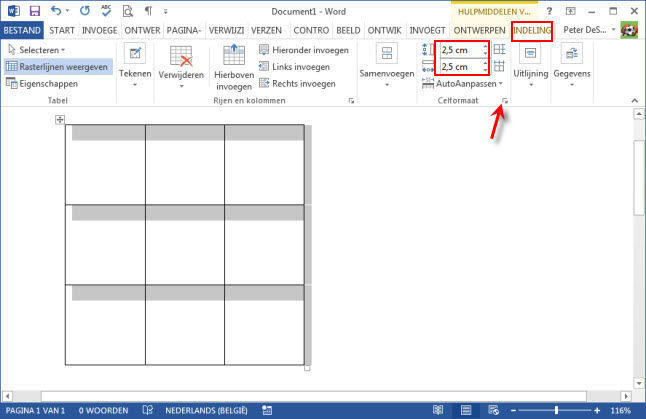Insert a column with Rechts invoegen
Screen dimensions: 646x419
tap(297, 84)
